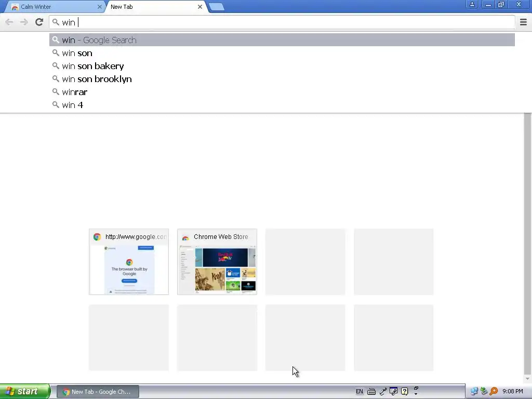The width and height of the screenshot is (532, 399).
Task: Click the network computers tray icon
Action: [x=474, y=392]
